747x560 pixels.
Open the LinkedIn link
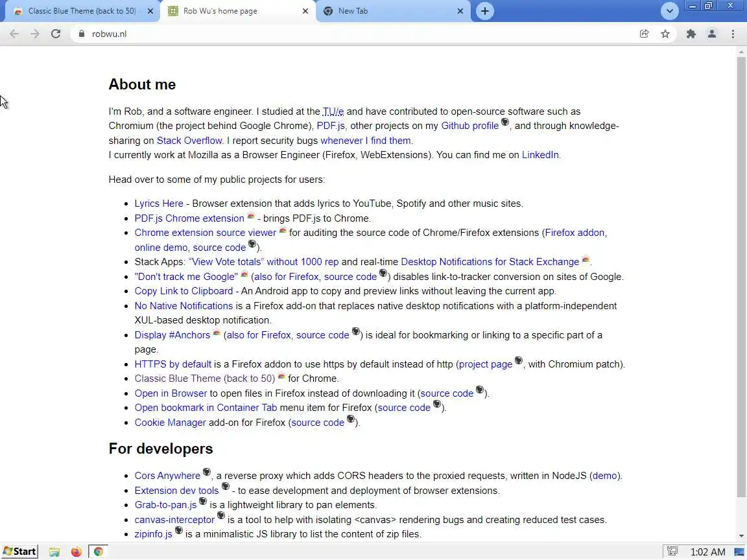tap(540, 155)
